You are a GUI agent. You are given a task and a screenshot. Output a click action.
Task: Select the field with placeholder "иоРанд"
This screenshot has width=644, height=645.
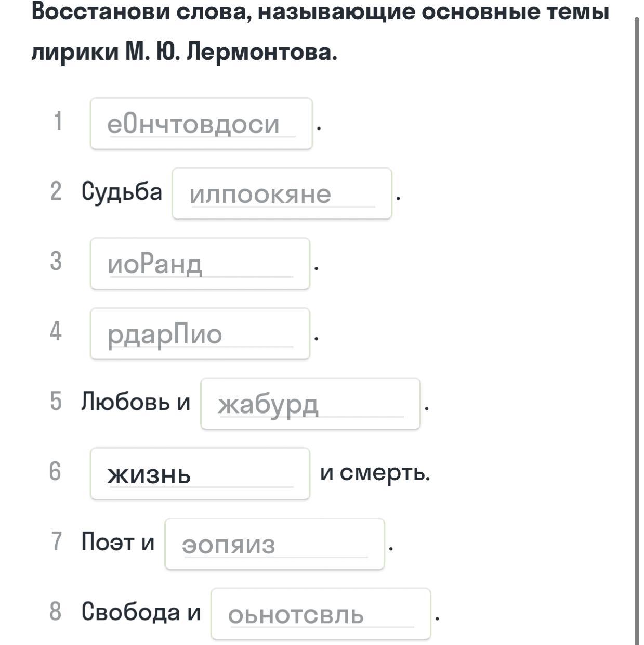pos(200,264)
